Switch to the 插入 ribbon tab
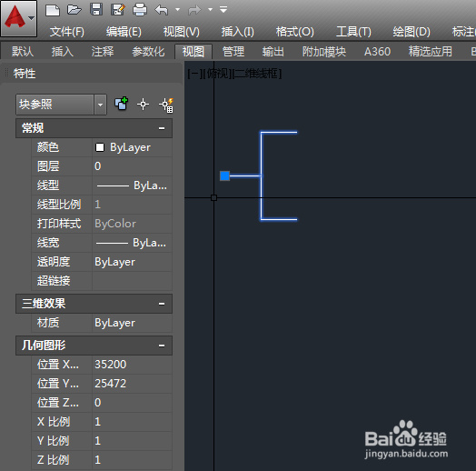The width and height of the screenshot is (476, 471). 63,51
